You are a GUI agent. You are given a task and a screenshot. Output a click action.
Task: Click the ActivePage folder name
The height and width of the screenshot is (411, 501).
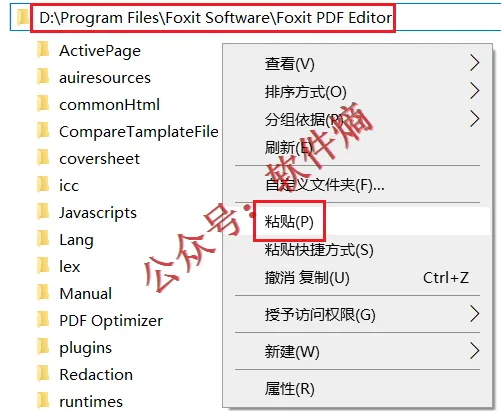(100, 52)
